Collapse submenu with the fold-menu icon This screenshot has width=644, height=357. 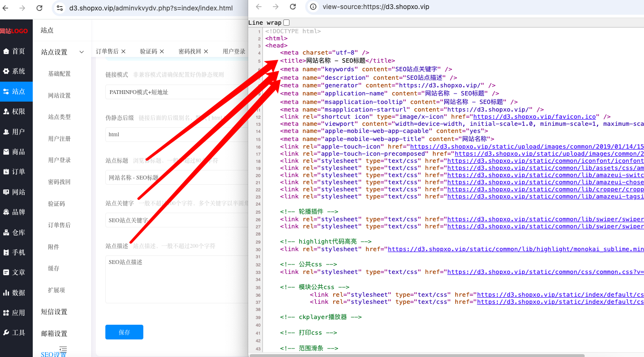pos(63,349)
